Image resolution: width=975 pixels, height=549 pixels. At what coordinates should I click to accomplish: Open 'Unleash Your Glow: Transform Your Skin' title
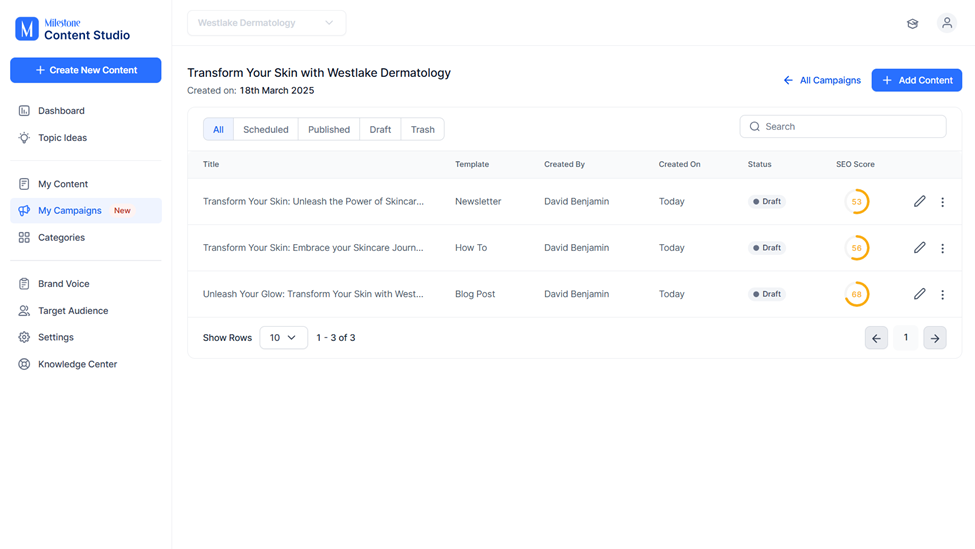(313, 294)
